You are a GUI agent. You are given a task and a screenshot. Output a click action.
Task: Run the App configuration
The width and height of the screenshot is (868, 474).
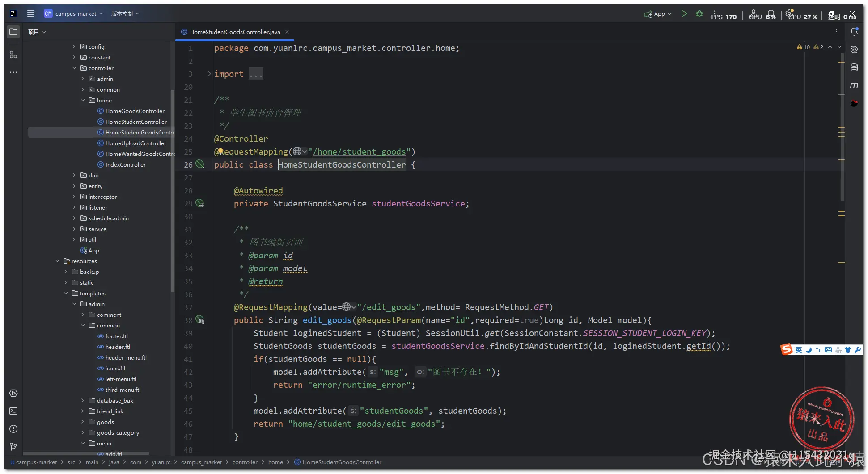click(684, 14)
